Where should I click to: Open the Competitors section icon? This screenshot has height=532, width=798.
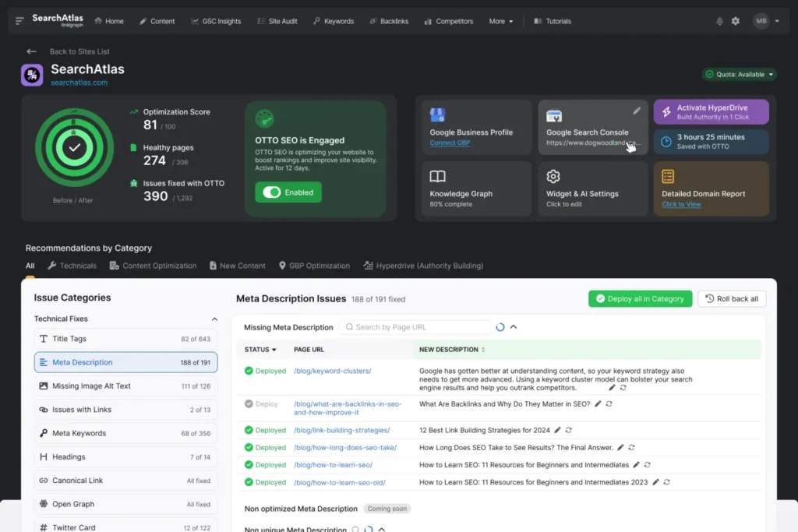(x=428, y=21)
